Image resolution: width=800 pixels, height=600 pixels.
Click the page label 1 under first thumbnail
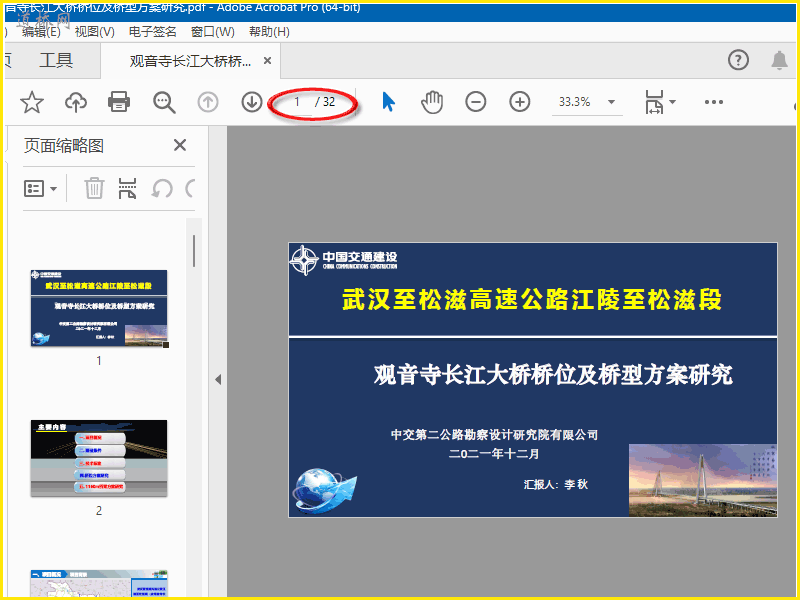pyautogui.click(x=99, y=361)
